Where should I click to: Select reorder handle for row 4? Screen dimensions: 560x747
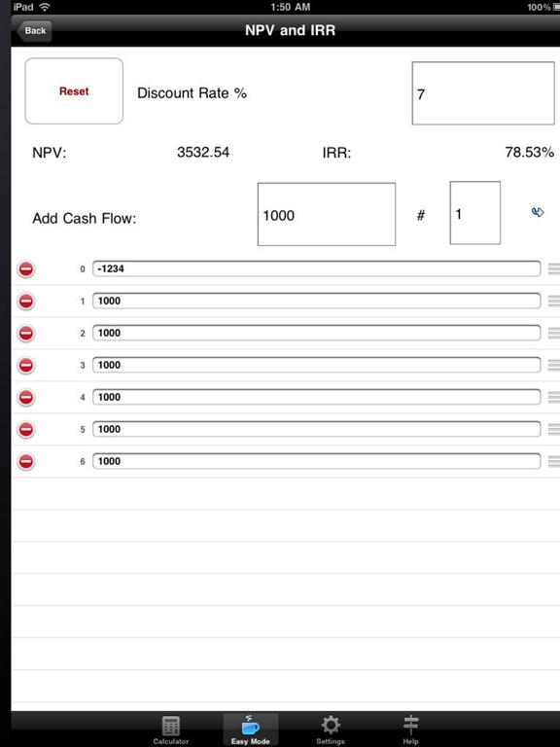(x=554, y=397)
